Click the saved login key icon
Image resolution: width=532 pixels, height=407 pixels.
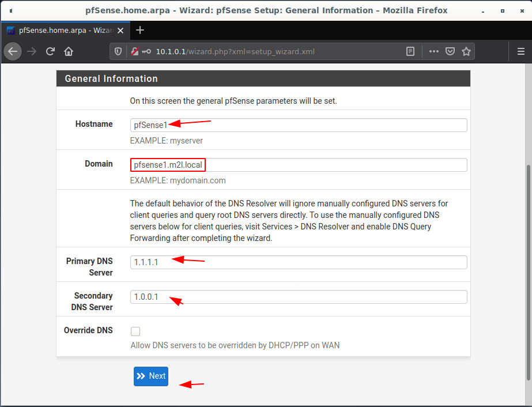146,52
